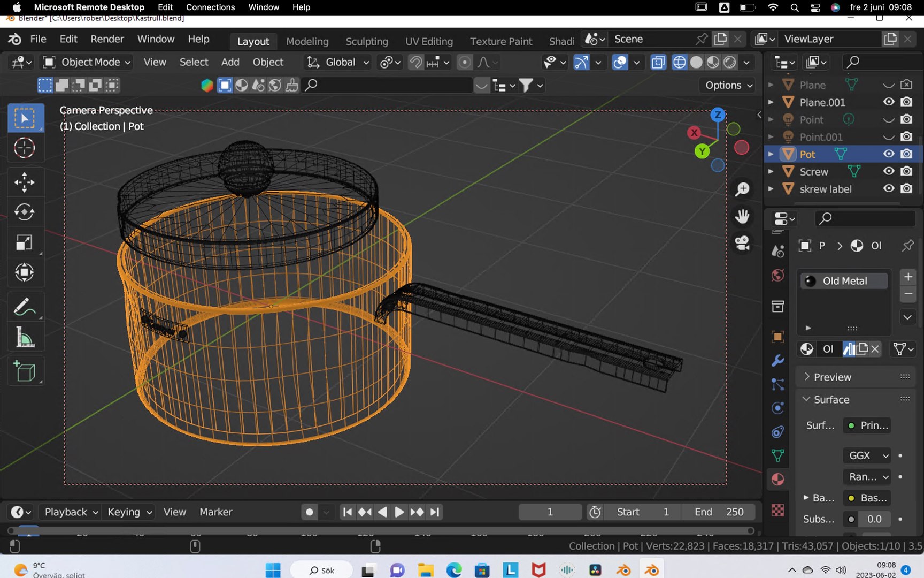Open the Texture properties checker tab
Screen dimensions: 924x578
[778, 510]
